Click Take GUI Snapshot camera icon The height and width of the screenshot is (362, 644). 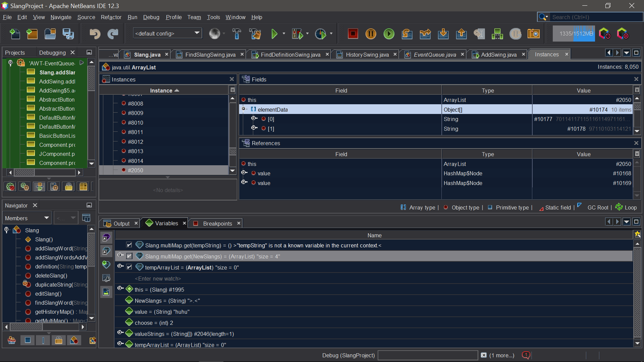pyautogui.click(x=534, y=34)
